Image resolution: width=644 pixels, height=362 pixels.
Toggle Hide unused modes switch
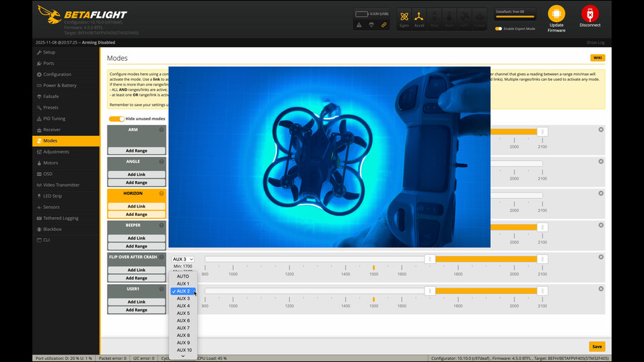coord(116,119)
